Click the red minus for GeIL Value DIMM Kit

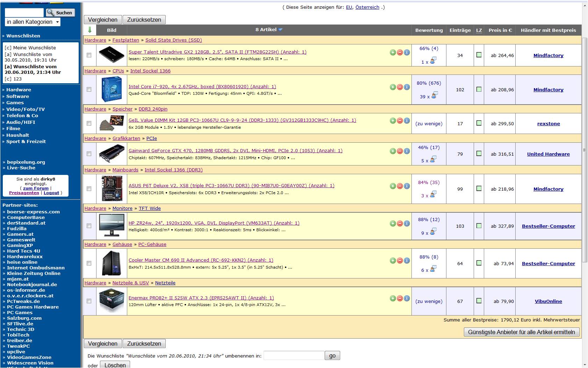tap(400, 121)
